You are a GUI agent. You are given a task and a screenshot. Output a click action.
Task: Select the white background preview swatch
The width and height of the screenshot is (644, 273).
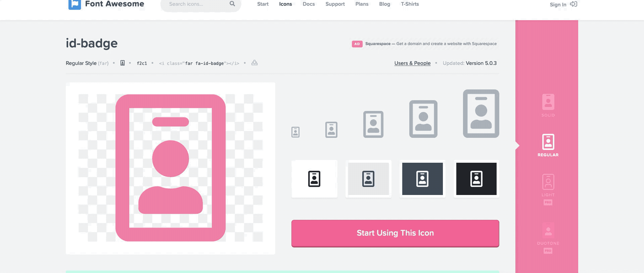coord(314,179)
